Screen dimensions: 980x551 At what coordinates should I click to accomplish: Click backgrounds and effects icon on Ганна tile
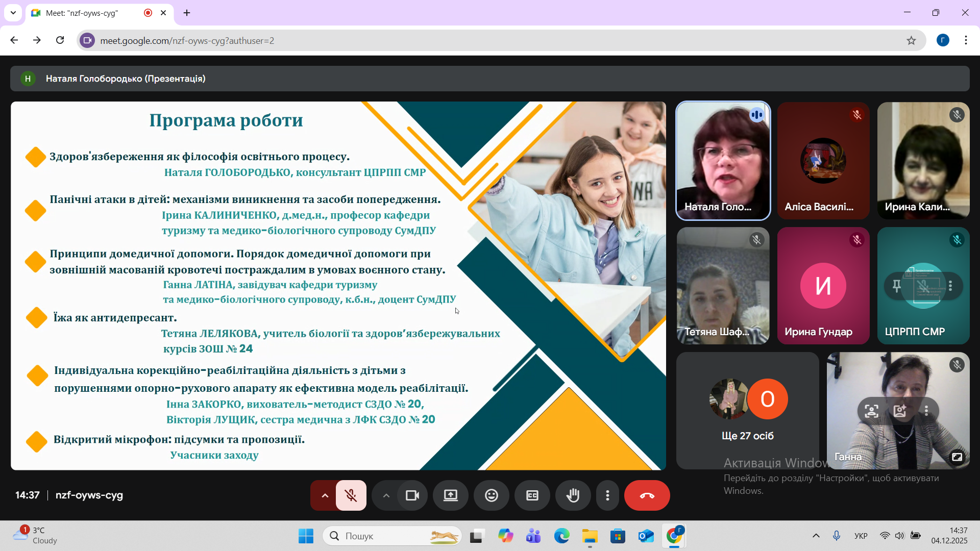pos(899,411)
